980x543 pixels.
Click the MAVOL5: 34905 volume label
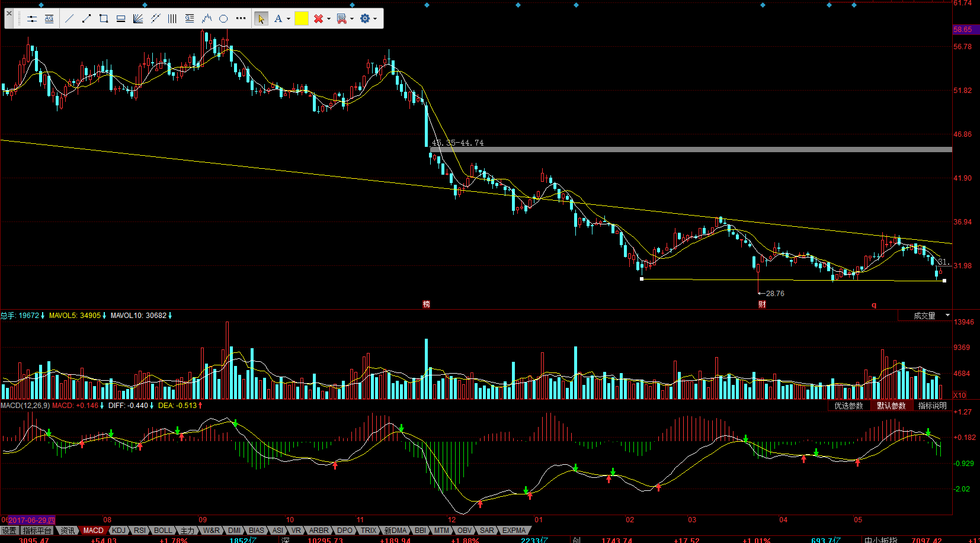pos(75,316)
